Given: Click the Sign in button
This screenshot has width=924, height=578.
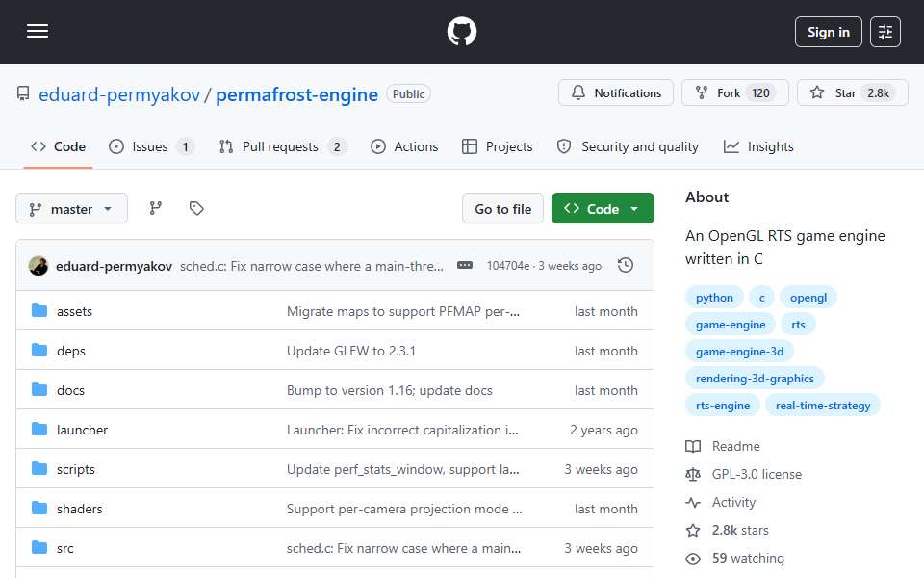Looking at the screenshot, I should (x=828, y=32).
